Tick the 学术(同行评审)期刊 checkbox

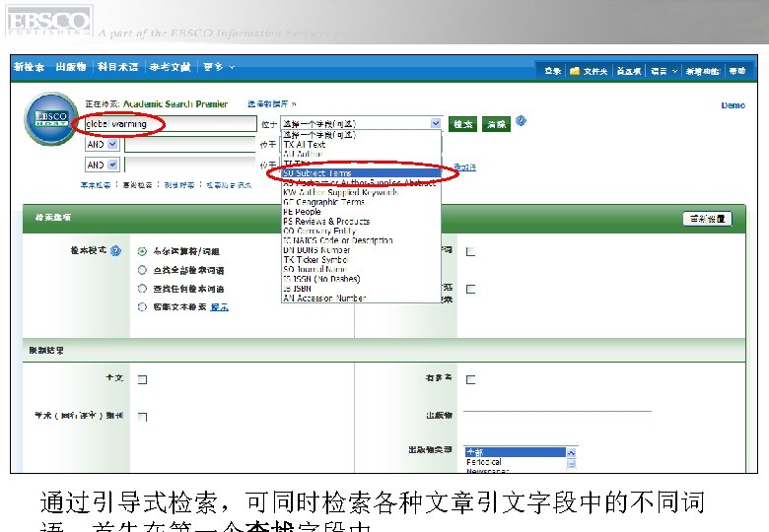[142, 417]
